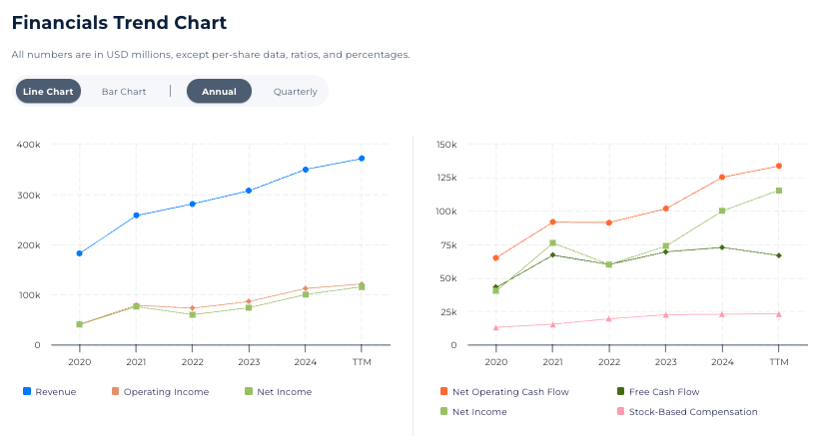Click the Revenue TTM data point
Screen dimensions: 813x436
click(362, 159)
